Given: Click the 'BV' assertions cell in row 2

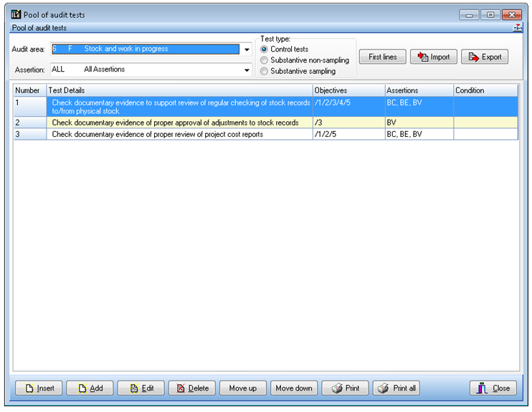Looking at the screenshot, I should (x=419, y=123).
